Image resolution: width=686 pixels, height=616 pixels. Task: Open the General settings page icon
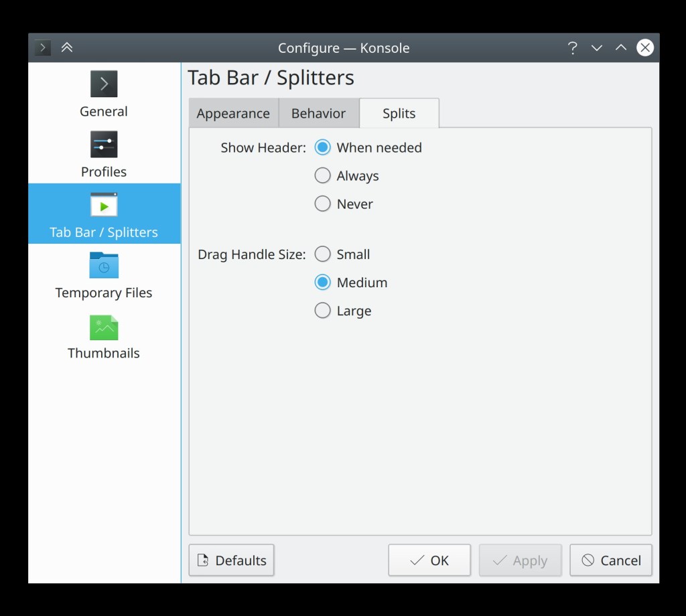[104, 84]
